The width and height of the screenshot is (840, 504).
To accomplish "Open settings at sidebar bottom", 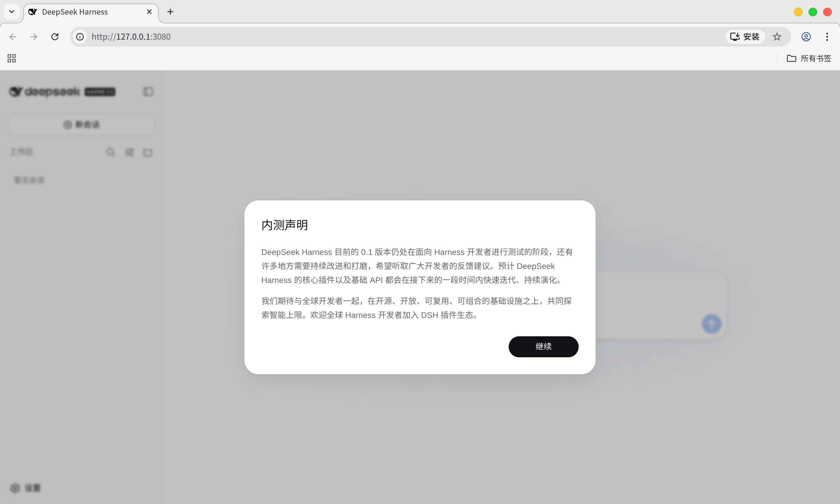I will (x=25, y=488).
